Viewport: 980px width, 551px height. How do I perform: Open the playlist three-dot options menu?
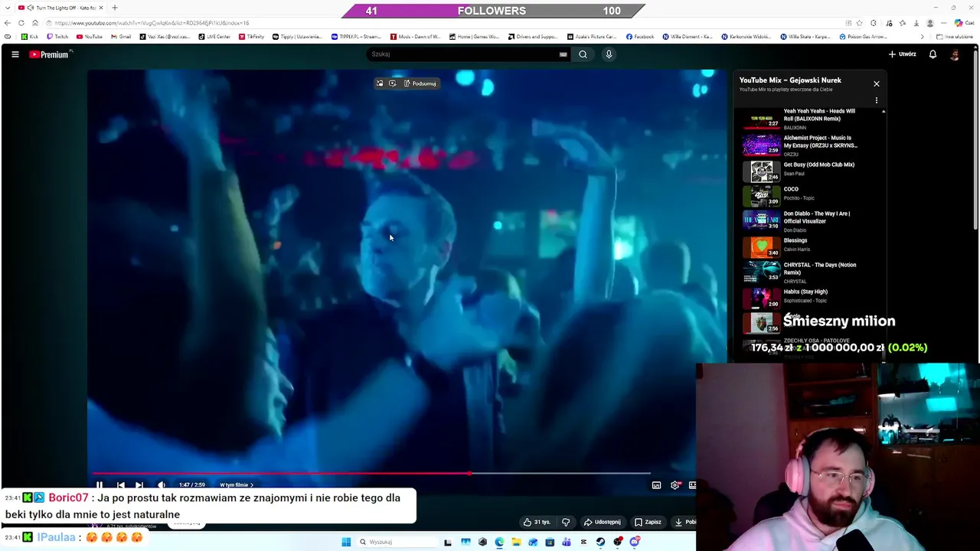coord(877,100)
